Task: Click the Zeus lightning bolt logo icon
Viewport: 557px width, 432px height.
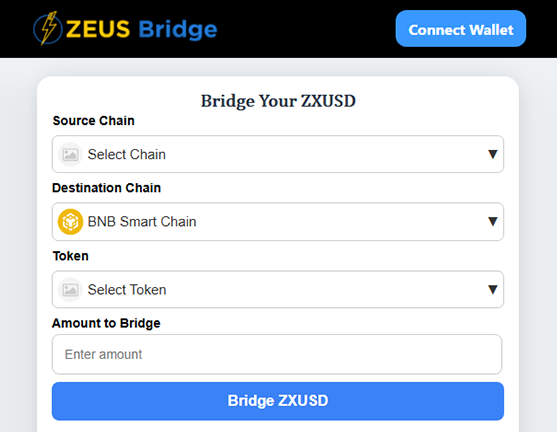Action: 48,28
